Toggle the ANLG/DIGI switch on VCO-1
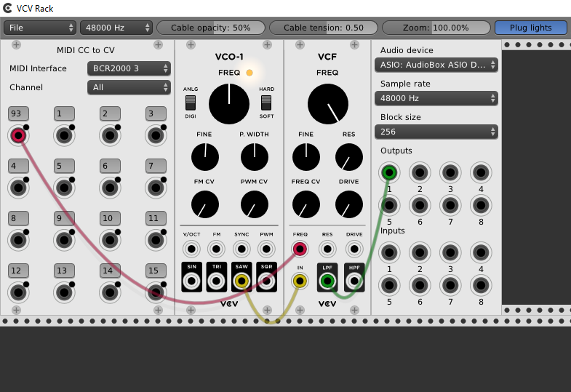The height and width of the screenshot is (392, 571). point(191,103)
